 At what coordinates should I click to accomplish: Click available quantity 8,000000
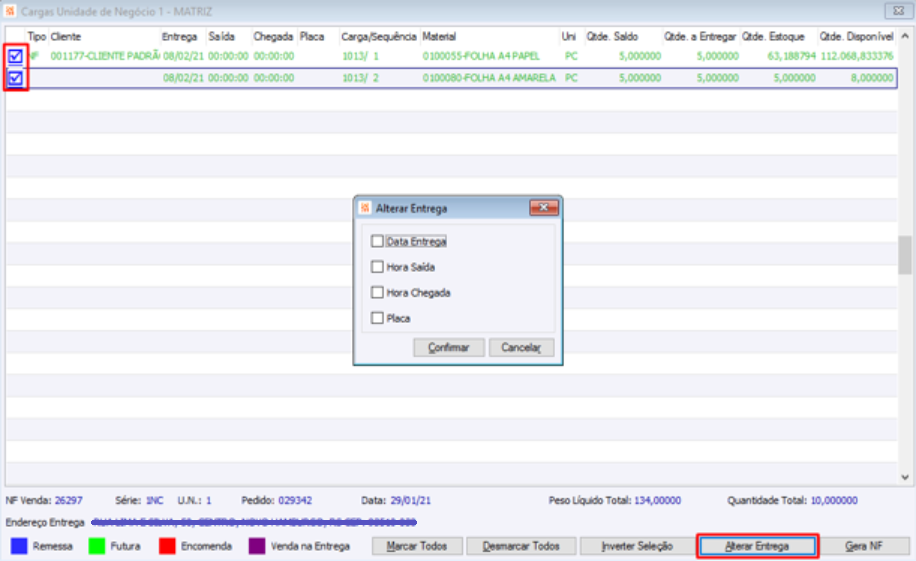(872, 78)
